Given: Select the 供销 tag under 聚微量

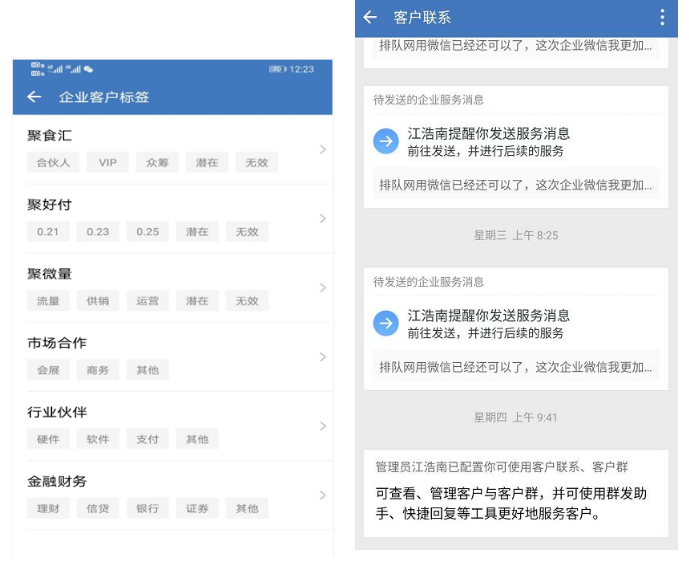Looking at the screenshot, I should tap(98, 301).
